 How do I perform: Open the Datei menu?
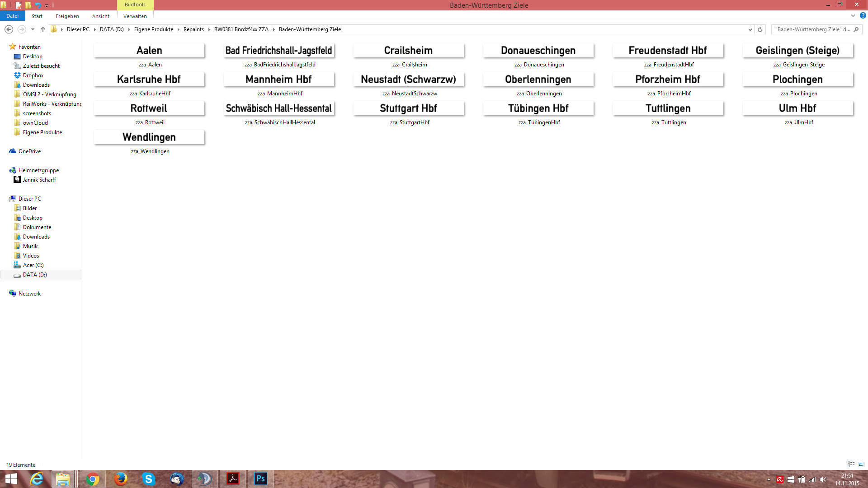pos(12,16)
